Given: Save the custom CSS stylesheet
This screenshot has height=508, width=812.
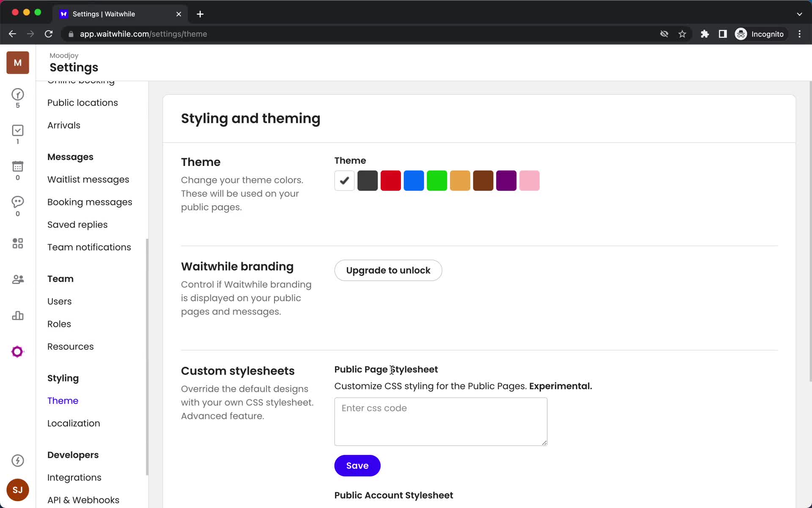Looking at the screenshot, I should 357,465.
